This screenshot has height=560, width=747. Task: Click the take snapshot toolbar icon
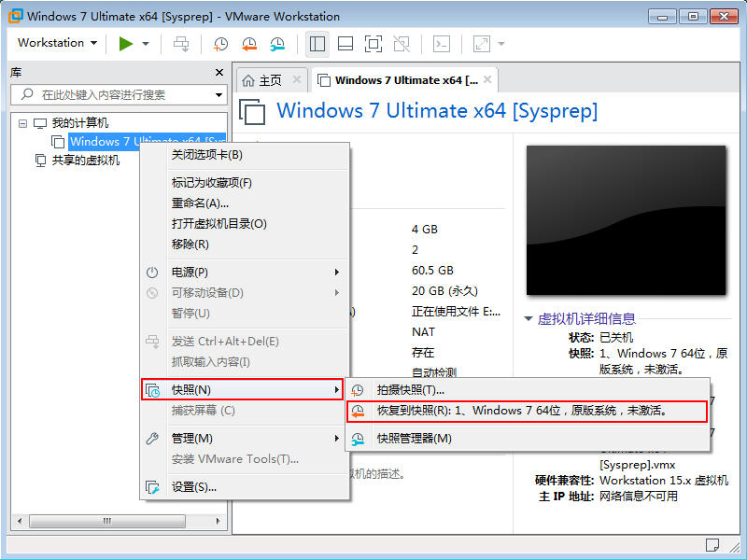220,44
